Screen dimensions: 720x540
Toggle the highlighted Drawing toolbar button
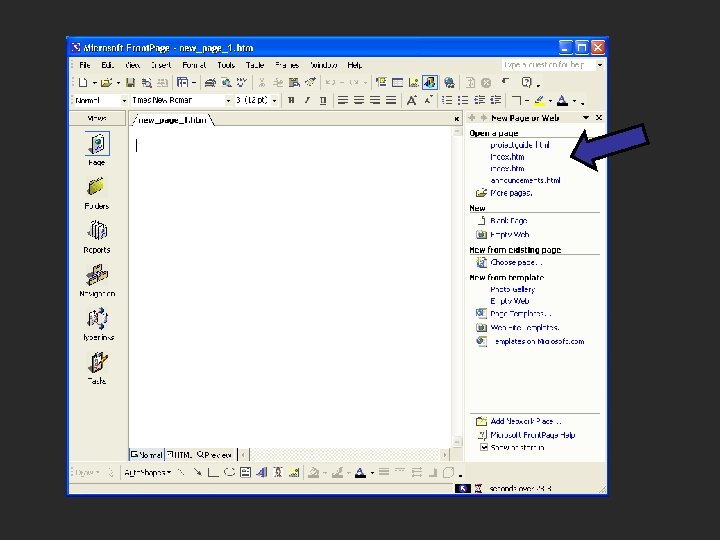coord(430,83)
